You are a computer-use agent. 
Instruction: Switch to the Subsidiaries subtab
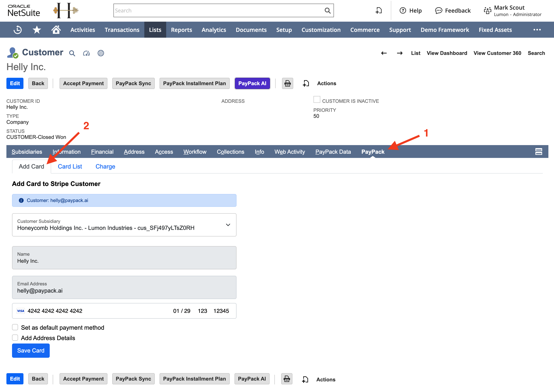[27, 152]
